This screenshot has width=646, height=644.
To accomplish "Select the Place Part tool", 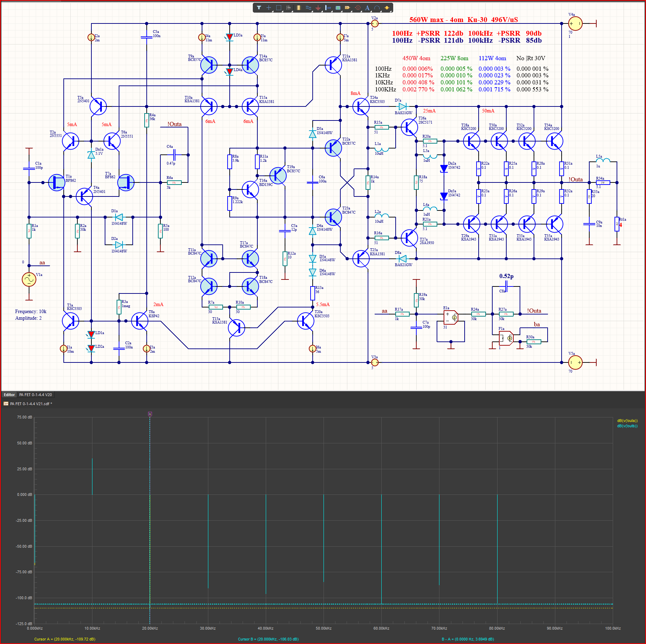I will (298, 8).
